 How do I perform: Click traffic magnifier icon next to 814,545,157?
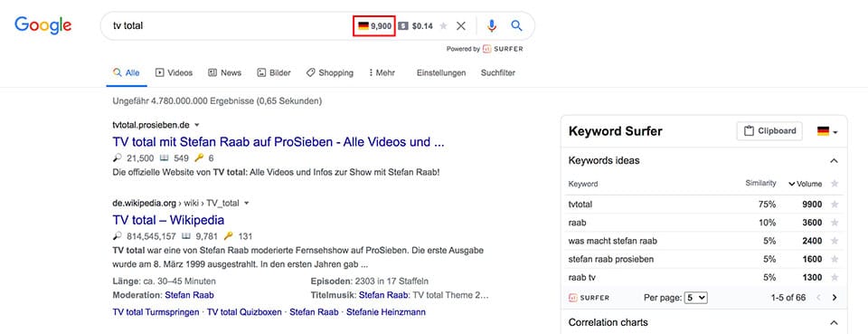(117, 236)
